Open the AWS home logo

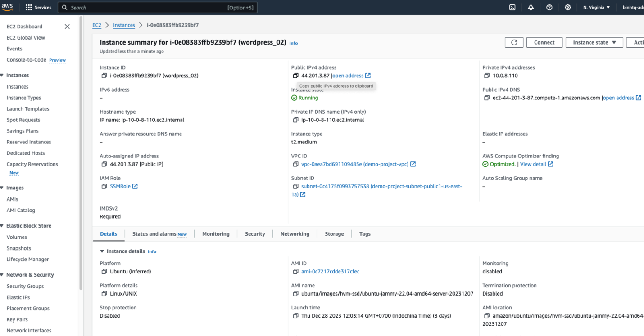(8, 7)
